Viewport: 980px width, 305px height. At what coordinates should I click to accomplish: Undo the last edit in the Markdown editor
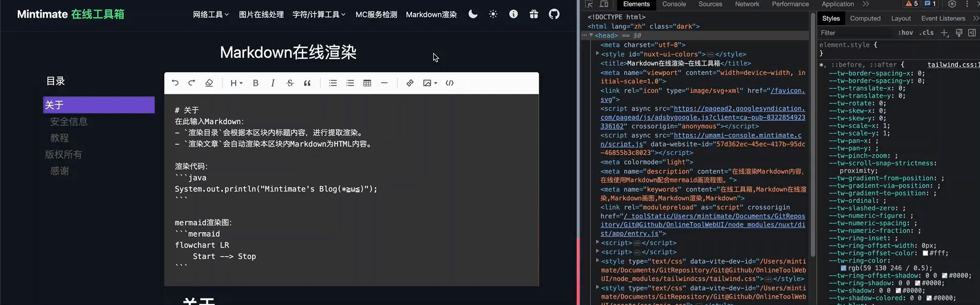[175, 83]
